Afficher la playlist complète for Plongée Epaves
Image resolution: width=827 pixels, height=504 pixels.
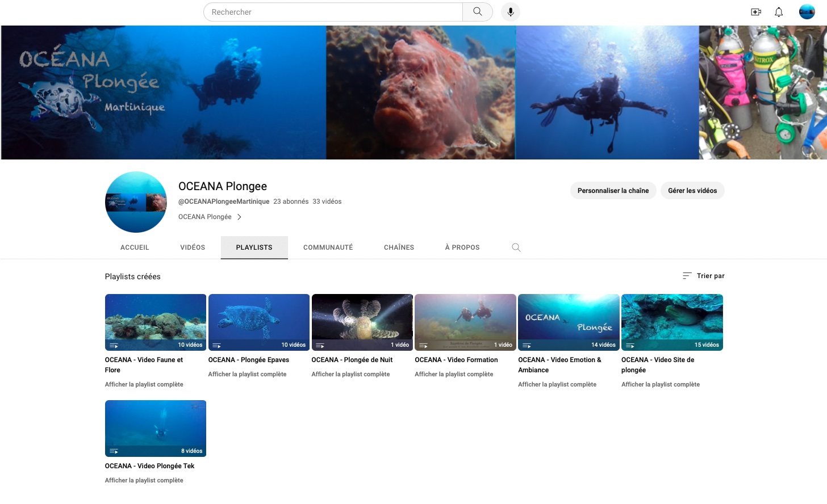coord(248,374)
